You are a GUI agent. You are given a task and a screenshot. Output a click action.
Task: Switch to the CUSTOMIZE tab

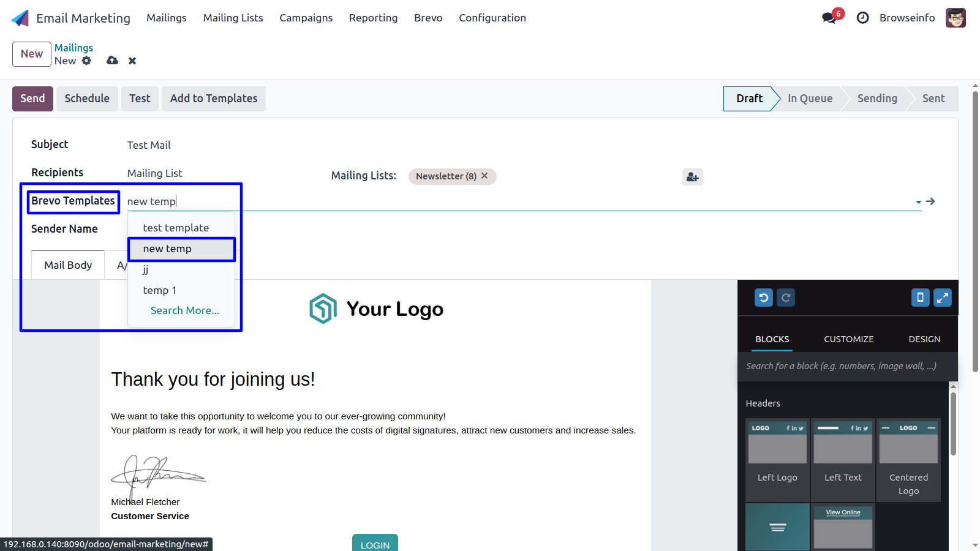click(x=848, y=339)
